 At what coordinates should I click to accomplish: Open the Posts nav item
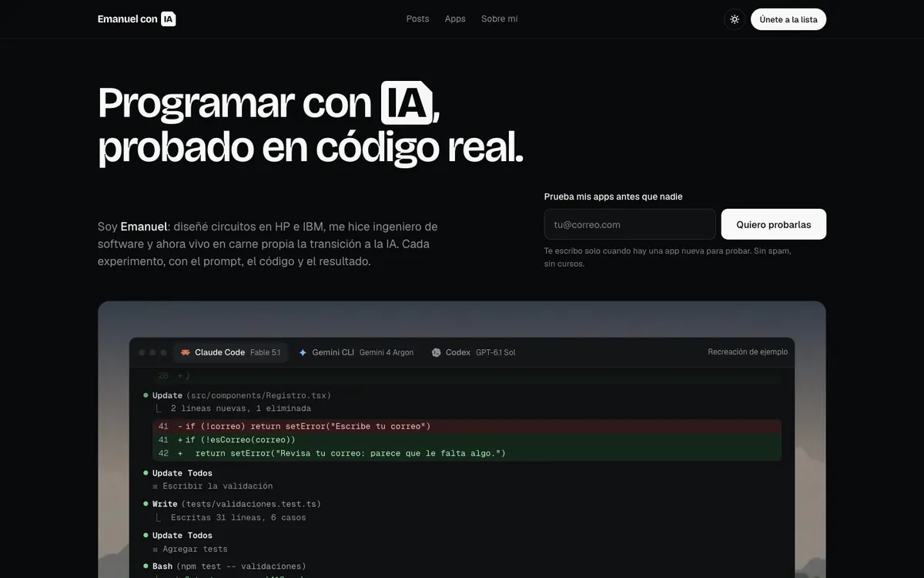pos(417,19)
